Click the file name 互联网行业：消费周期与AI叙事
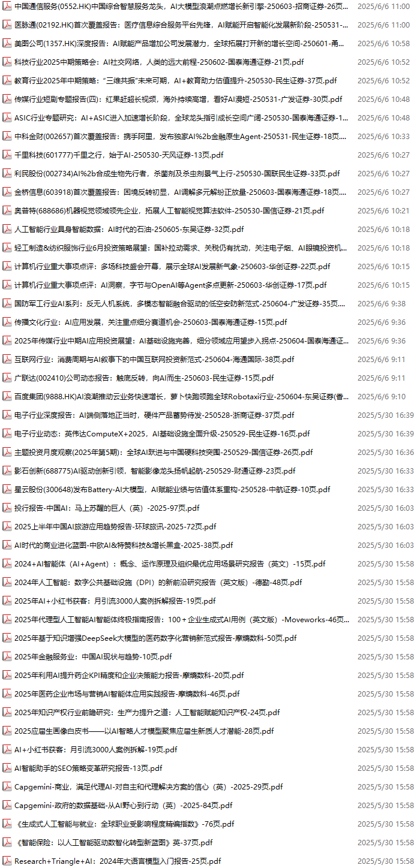Screen dimensions: 420x868 click(x=154, y=360)
